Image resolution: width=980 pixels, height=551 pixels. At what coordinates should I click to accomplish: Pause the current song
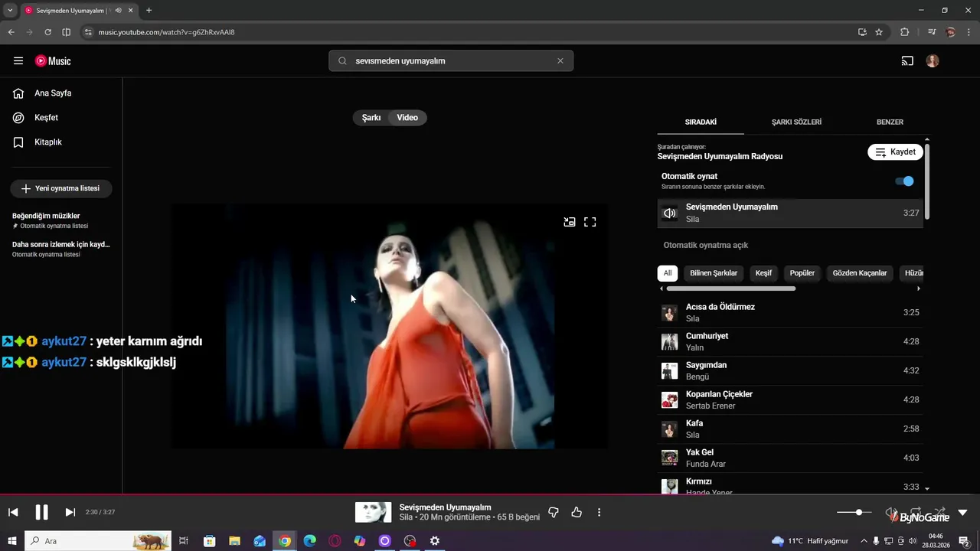pyautogui.click(x=42, y=512)
